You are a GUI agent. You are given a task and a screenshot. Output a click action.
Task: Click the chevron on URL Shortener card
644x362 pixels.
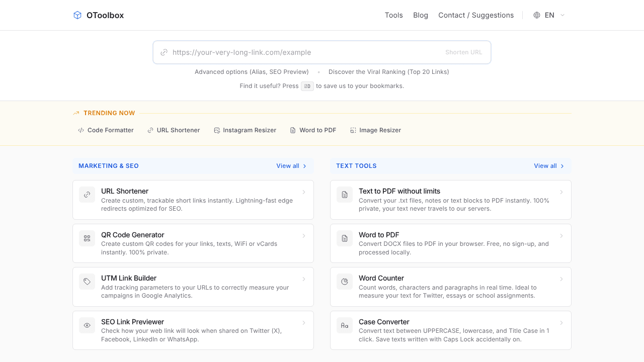click(304, 192)
